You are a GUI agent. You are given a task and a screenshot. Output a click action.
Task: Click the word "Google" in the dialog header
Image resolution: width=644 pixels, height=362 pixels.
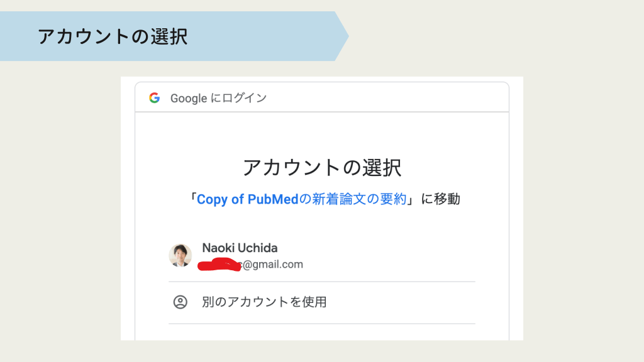(x=189, y=98)
